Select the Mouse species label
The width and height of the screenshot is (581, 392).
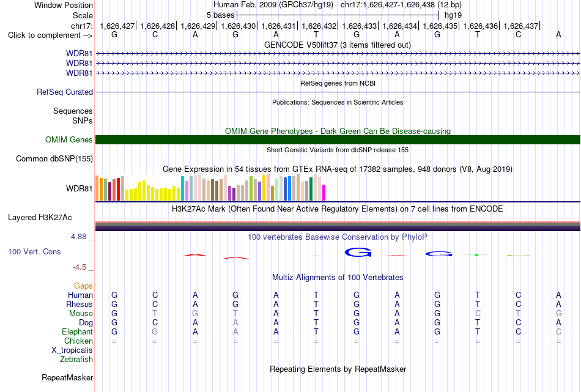(x=81, y=314)
